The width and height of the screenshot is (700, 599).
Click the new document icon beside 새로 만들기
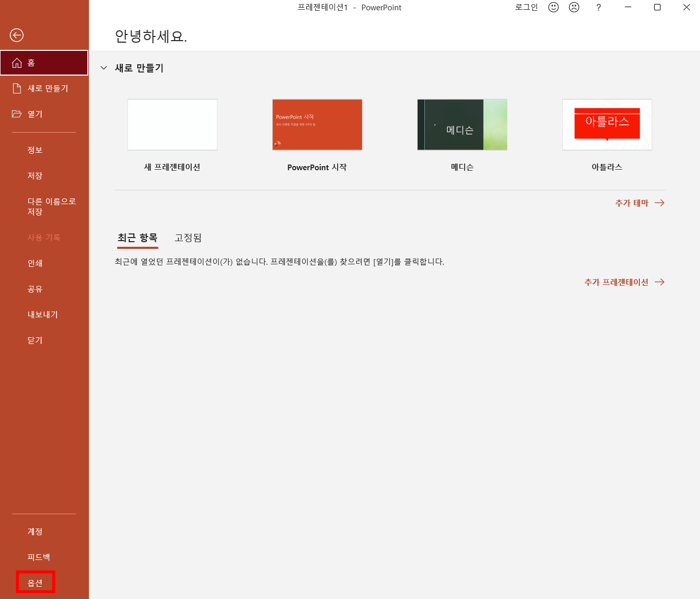tap(17, 88)
